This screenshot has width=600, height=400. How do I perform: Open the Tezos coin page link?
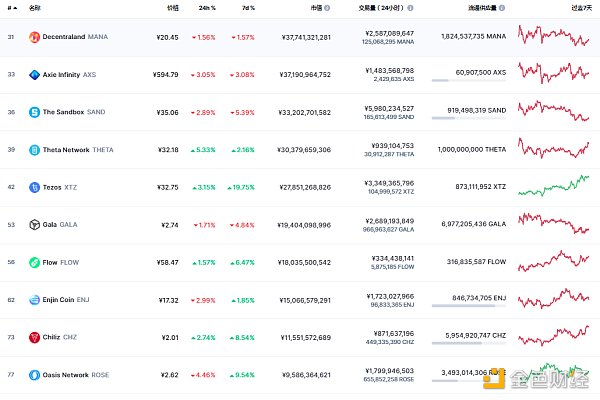[60, 187]
